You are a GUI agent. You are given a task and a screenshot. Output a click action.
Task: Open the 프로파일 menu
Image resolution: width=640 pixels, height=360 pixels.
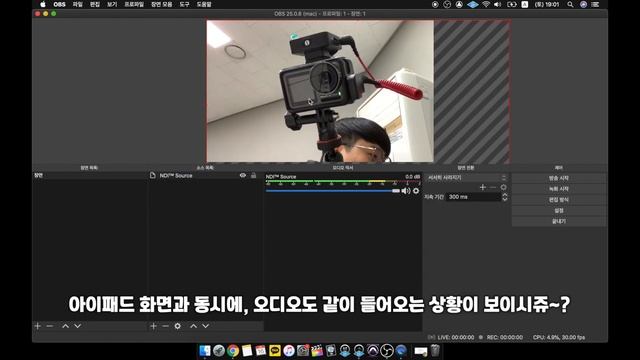134,4
